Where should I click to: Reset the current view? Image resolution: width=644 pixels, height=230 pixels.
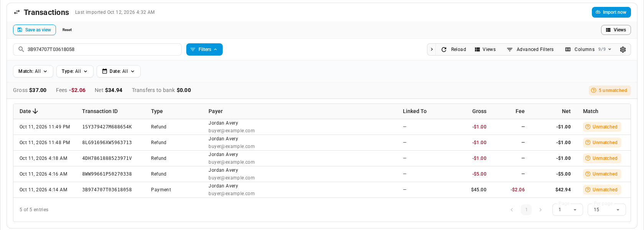(67, 30)
